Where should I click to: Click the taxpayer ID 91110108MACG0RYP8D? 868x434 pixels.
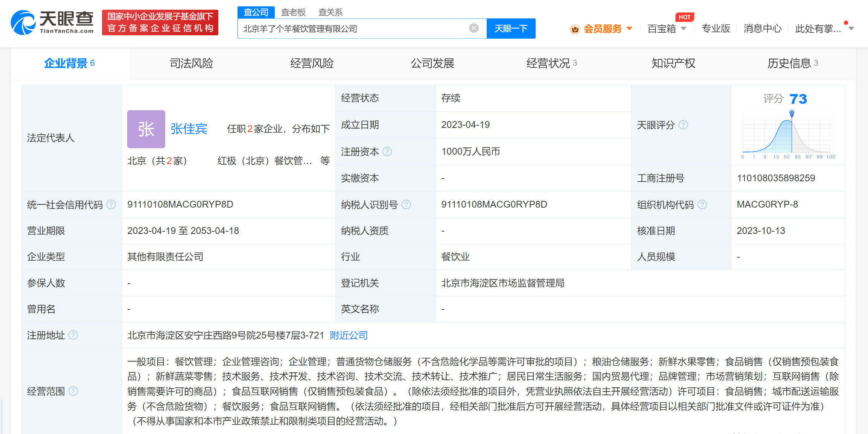(x=494, y=204)
